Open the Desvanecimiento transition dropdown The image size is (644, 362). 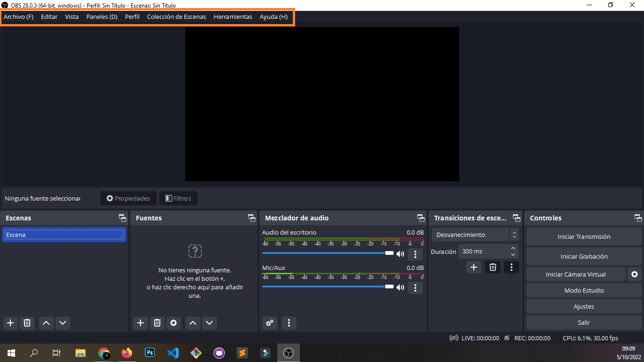click(x=475, y=235)
